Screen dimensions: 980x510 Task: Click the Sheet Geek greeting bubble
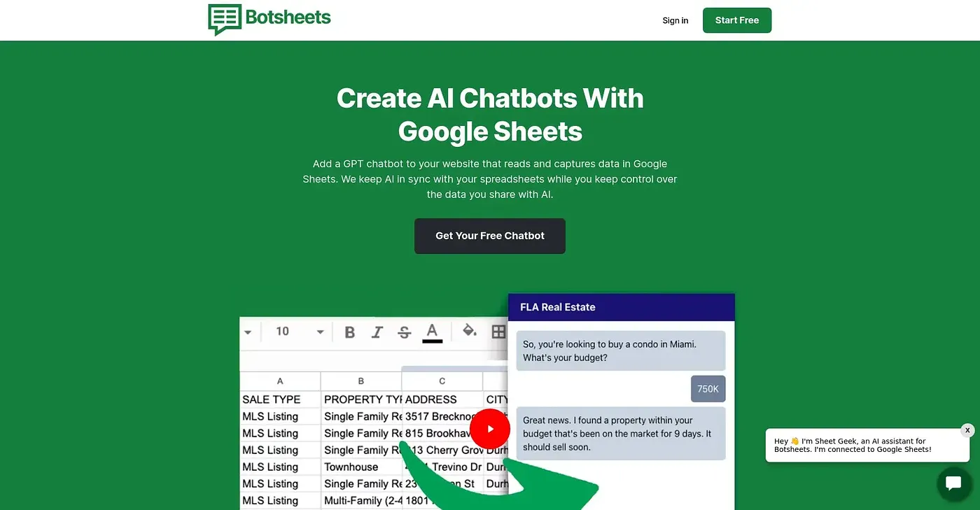[x=867, y=446]
